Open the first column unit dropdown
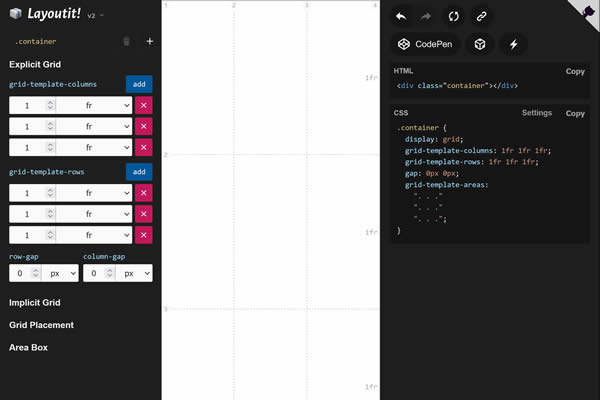Viewport: 600px width, 400px height. [x=94, y=105]
